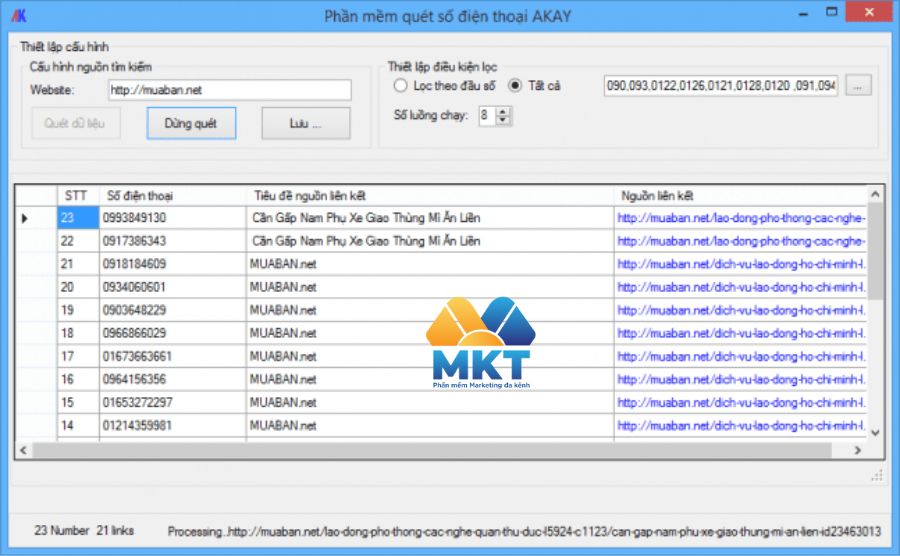
Task: Click the Website URL input field
Action: click(230, 90)
